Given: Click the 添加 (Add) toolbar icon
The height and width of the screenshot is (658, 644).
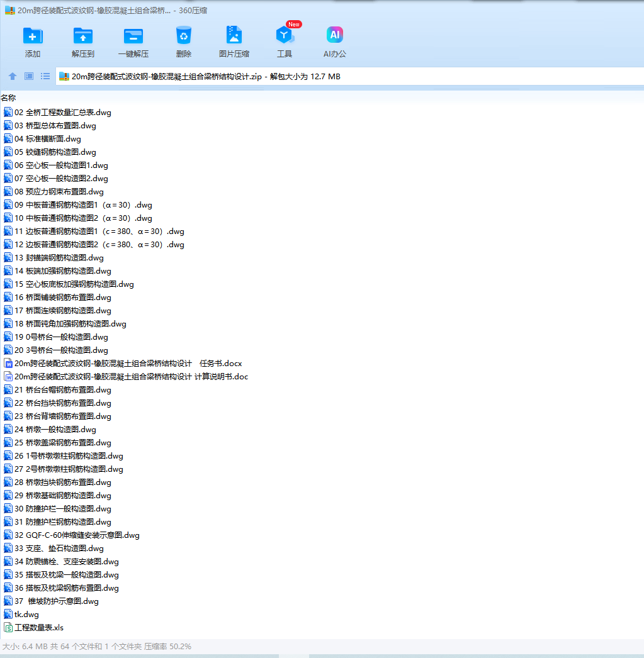Looking at the screenshot, I should click(32, 36).
